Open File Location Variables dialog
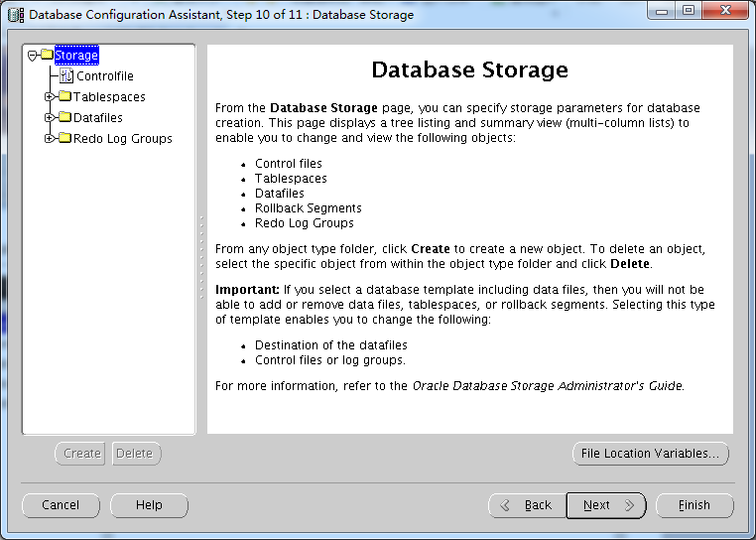 click(x=651, y=454)
